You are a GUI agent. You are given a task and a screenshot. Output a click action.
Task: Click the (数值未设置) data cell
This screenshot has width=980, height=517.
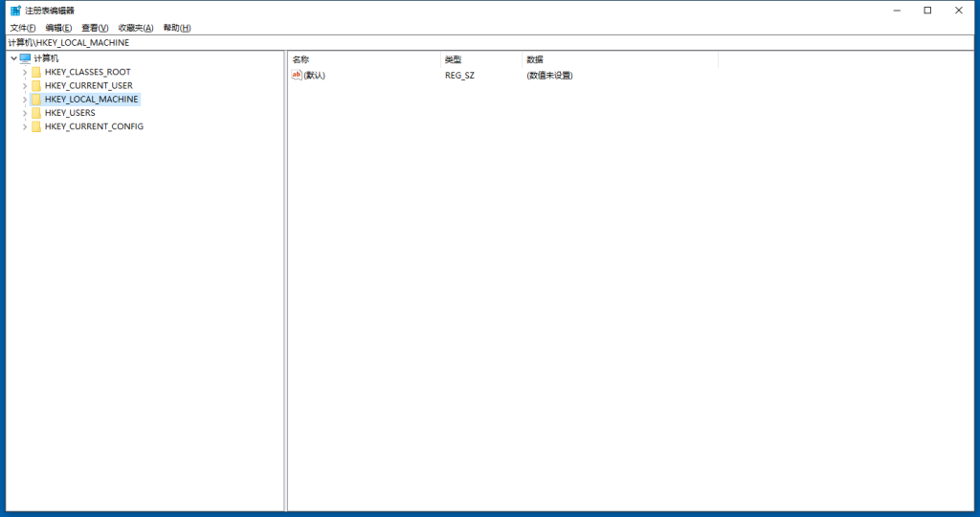point(549,76)
